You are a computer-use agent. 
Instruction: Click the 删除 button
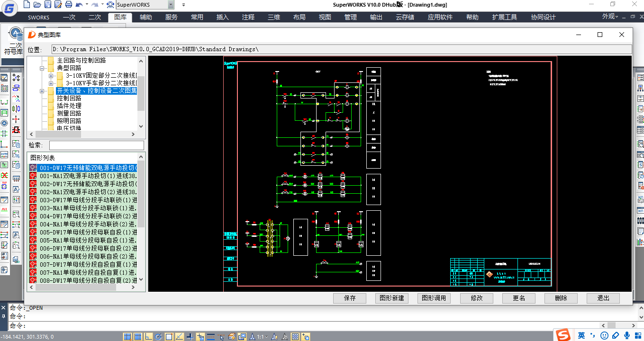point(561,298)
